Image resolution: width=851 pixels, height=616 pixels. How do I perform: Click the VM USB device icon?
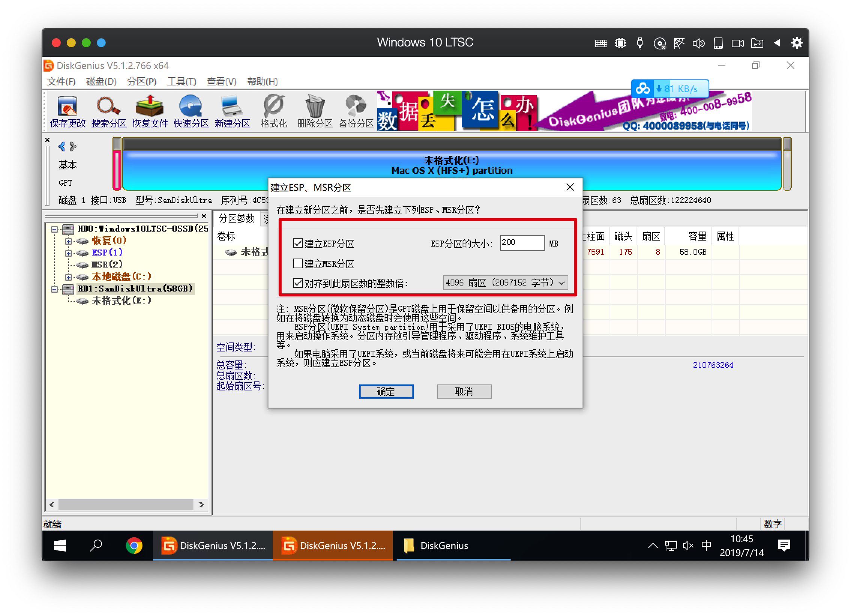640,43
